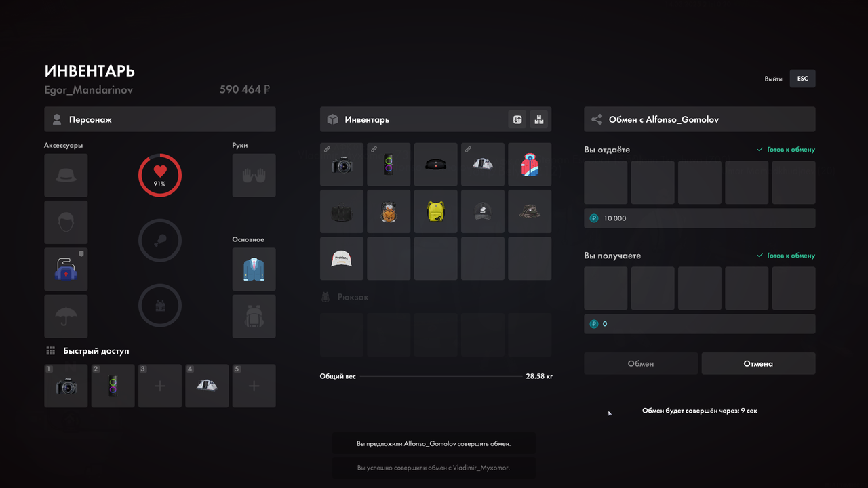Click the 'Общий вес' label
This screenshot has width=868, height=488.
pyautogui.click(x=338, y=375)
